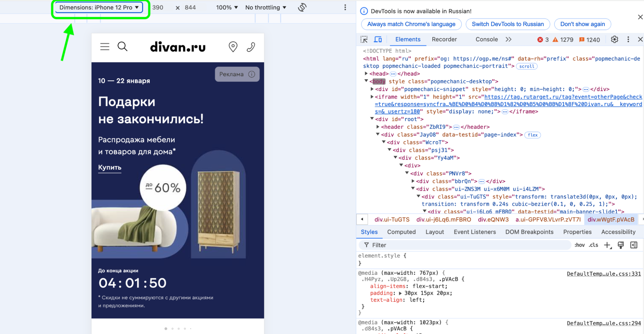Click the scroll badge on html element

pyautogui.click(x=527, y=66)
